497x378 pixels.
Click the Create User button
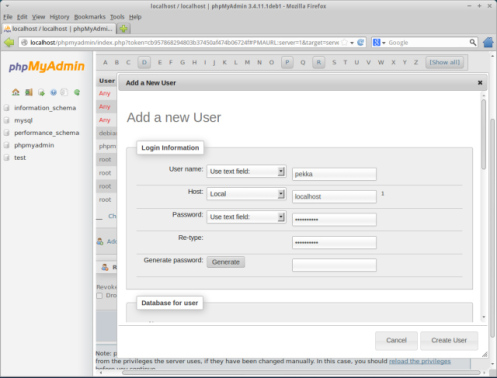tap(449, 340)
